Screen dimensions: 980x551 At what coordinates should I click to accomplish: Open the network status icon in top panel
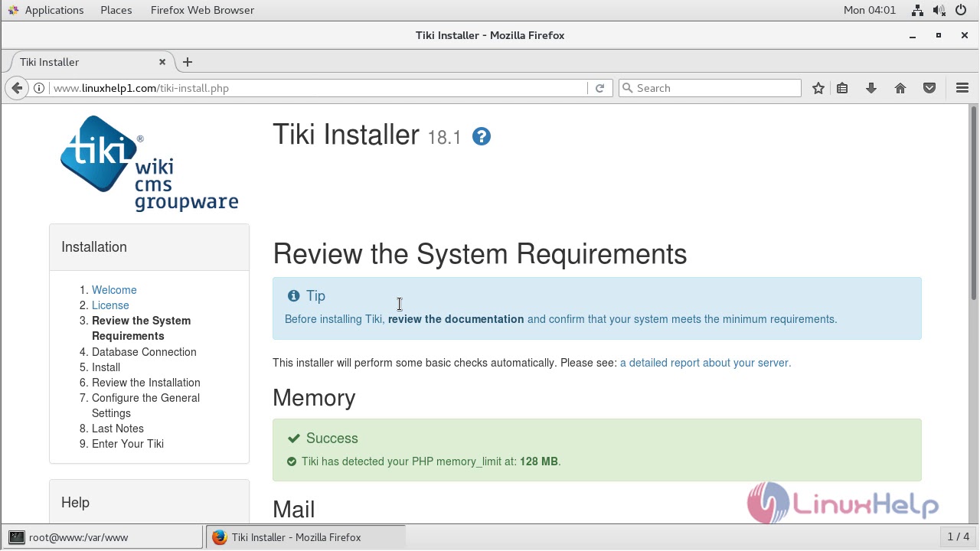point(917,10)
